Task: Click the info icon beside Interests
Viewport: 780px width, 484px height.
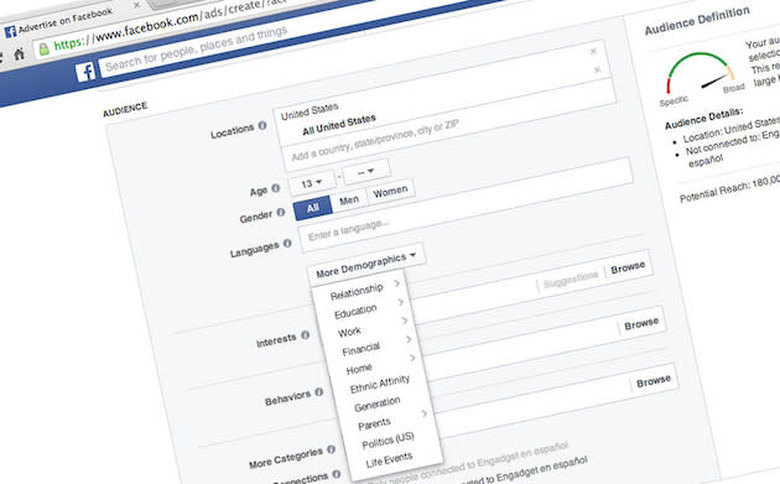Action: coord(304,338)
